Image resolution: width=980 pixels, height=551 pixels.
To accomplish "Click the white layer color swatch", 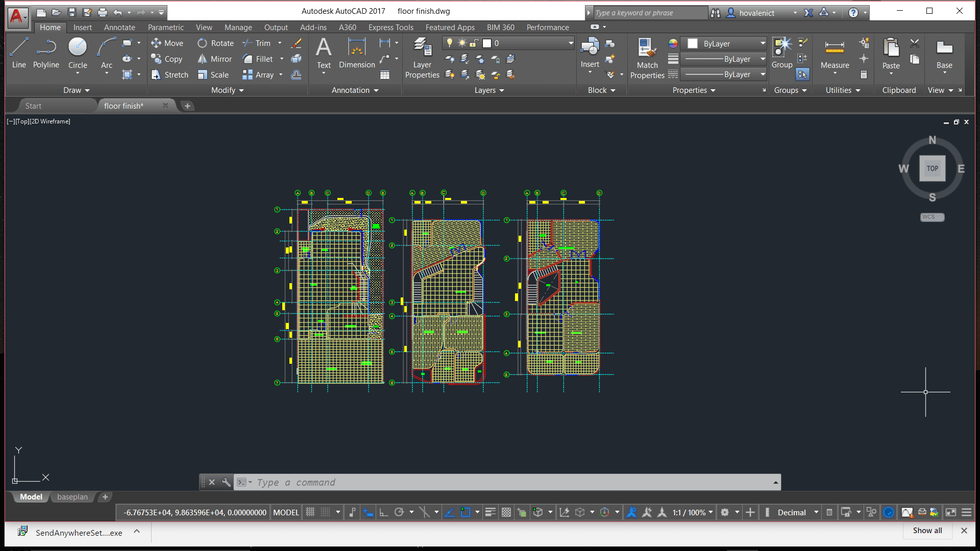I will coord(488,43).
